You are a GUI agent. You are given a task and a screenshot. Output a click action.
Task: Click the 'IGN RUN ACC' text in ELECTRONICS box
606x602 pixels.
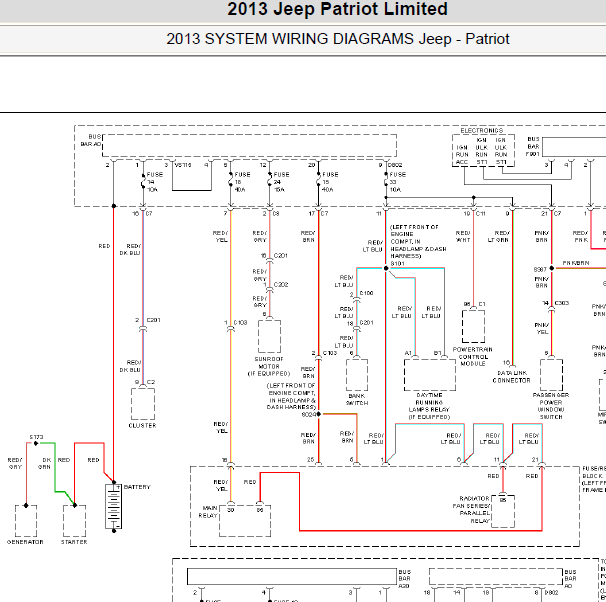(462, 155)
